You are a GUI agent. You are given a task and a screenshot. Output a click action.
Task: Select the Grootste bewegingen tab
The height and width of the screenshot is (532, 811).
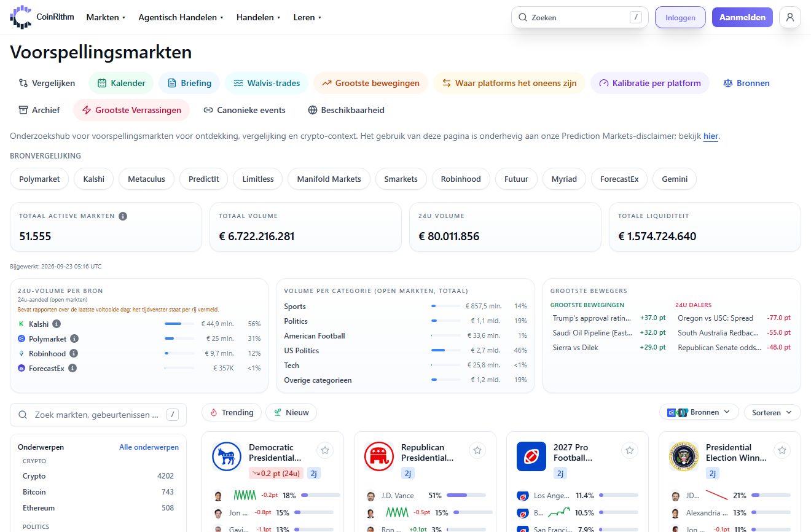[x=370, y=83]
